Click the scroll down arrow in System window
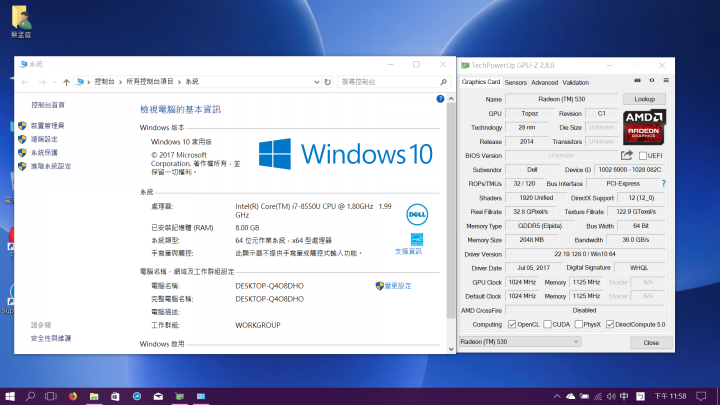720x405 pixels. tap(451, 349)
